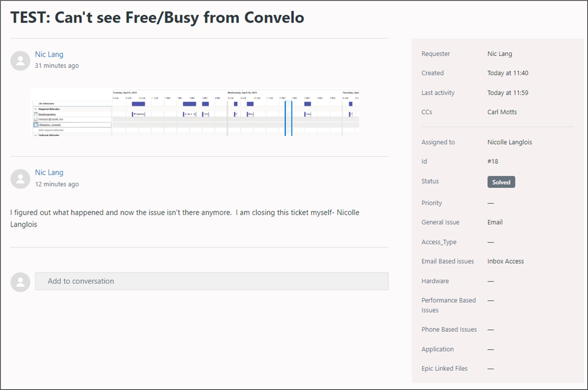Screen dimensions: 588x390
Task: Open Nic Lang's profile from the second comment
Action: point(49,172)
